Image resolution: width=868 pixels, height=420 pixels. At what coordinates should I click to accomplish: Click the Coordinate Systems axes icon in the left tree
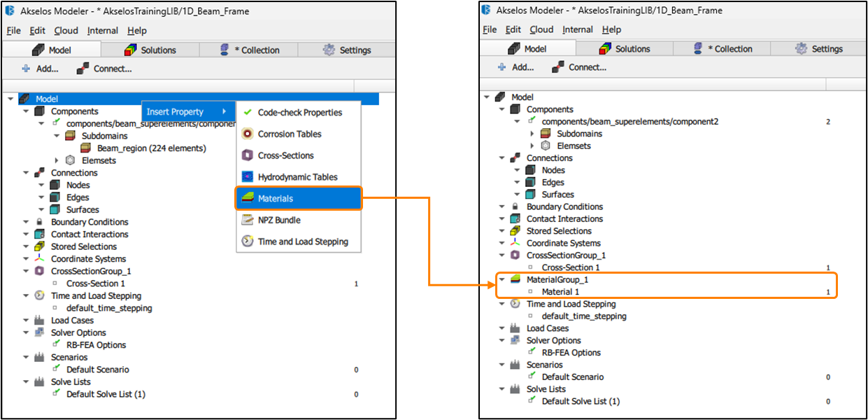[40, 259]
